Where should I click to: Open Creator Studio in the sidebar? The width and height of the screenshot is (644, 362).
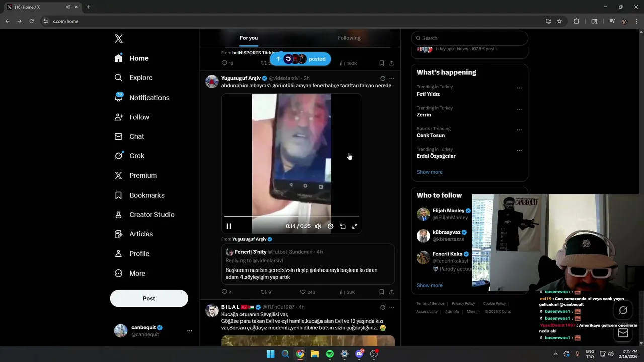[144, 214]
